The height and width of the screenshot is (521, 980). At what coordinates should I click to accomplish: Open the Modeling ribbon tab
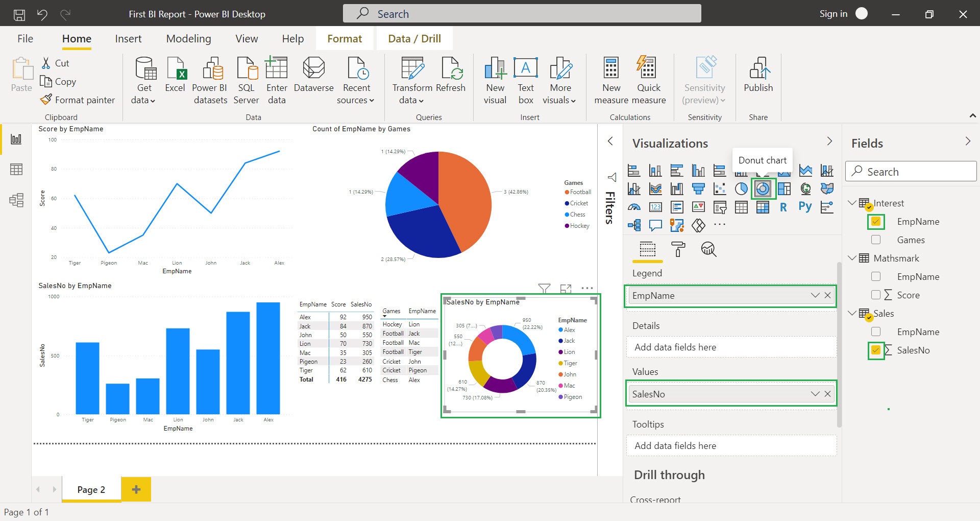point(188,39)
